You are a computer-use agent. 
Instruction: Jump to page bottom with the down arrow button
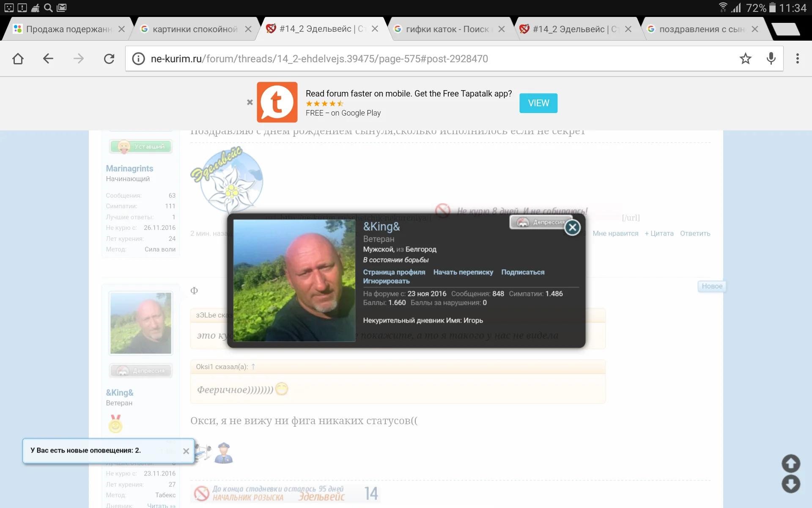(x=790, y=484)
